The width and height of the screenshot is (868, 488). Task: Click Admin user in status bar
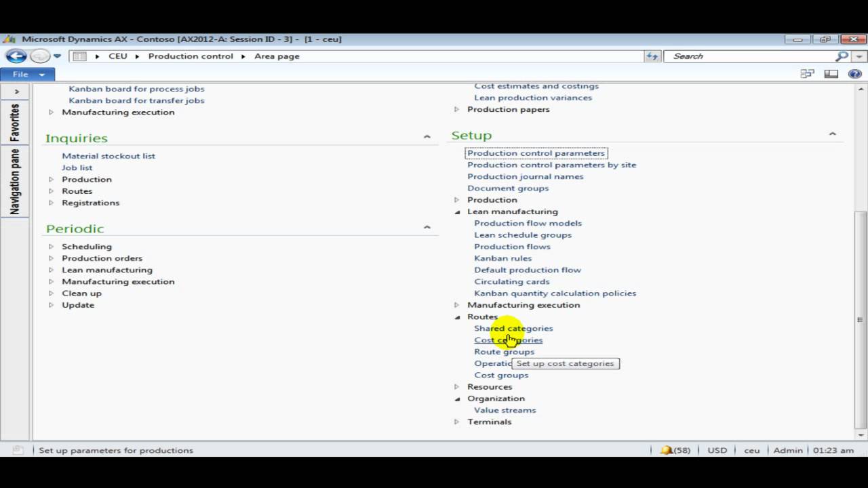pyautogui.click(x=788, y=450)
